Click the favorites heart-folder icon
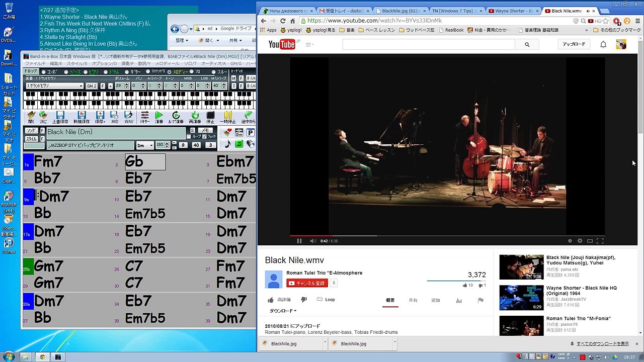644x362 pixels. point(227,133)
